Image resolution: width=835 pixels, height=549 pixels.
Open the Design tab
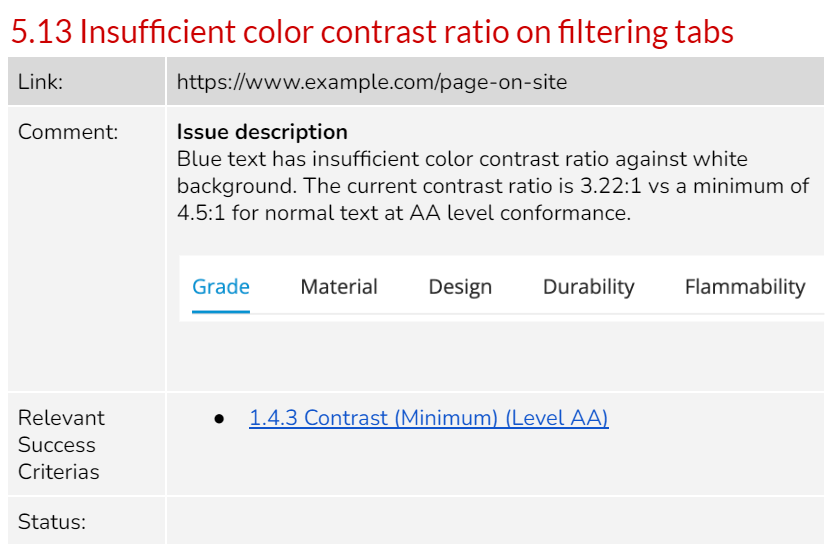(460, 288)
